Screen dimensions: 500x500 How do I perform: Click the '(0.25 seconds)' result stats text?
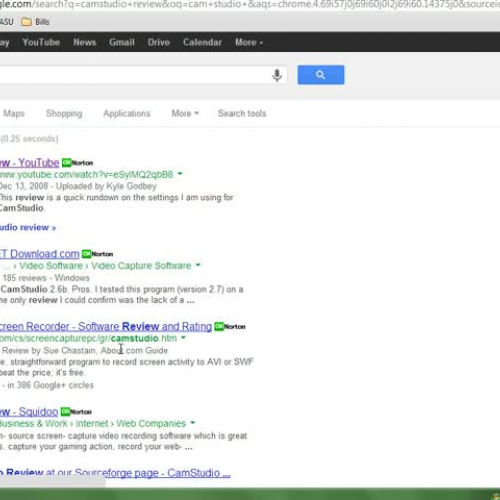click(29, 139)
